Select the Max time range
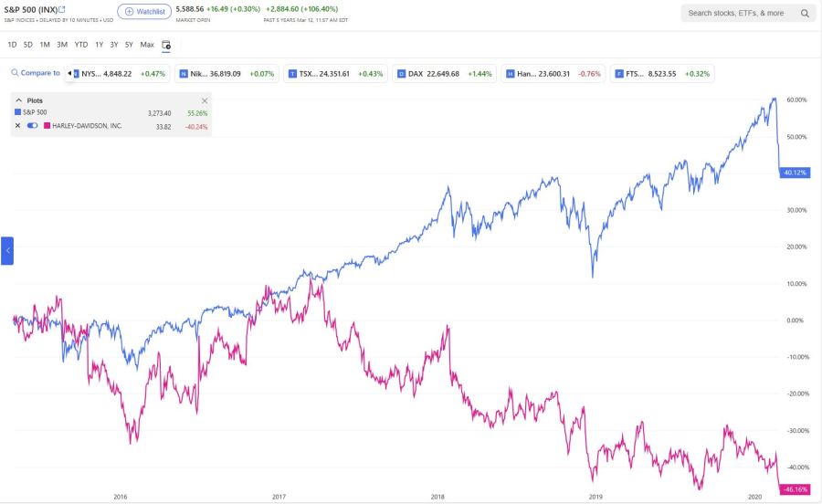This screenshot has width=822, height=504. click(x=147, y=45)
